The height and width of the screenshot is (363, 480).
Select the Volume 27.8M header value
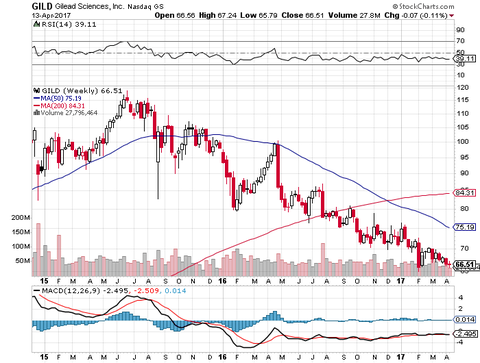[x=354, y=15]
